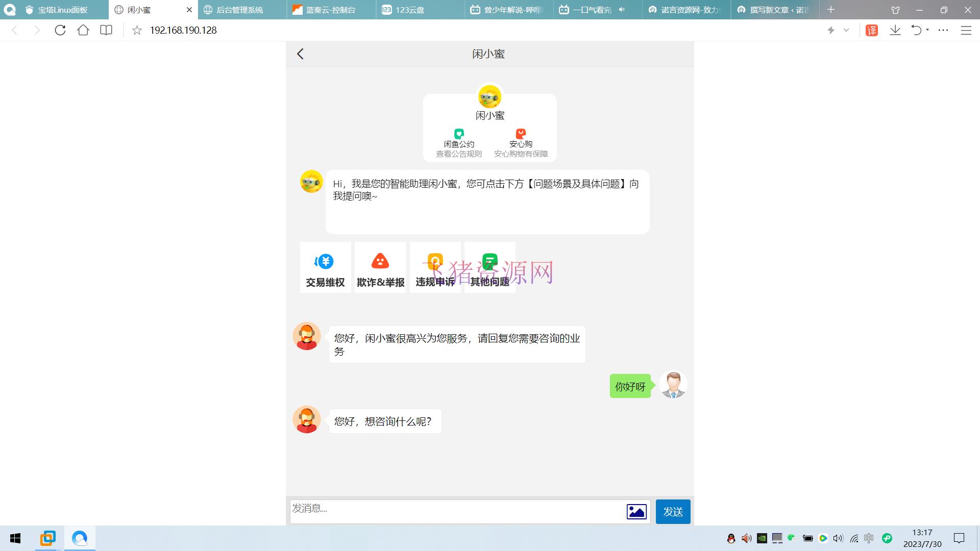Expand the undo closed tabs dropdown arrow
Screen dimensions: 980x551
click(927, 30)
